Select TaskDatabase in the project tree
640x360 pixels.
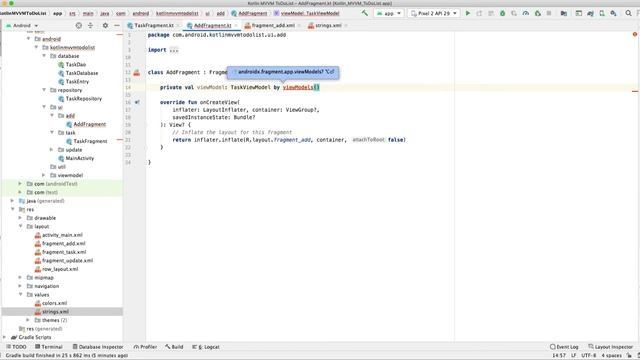(82, 73)
